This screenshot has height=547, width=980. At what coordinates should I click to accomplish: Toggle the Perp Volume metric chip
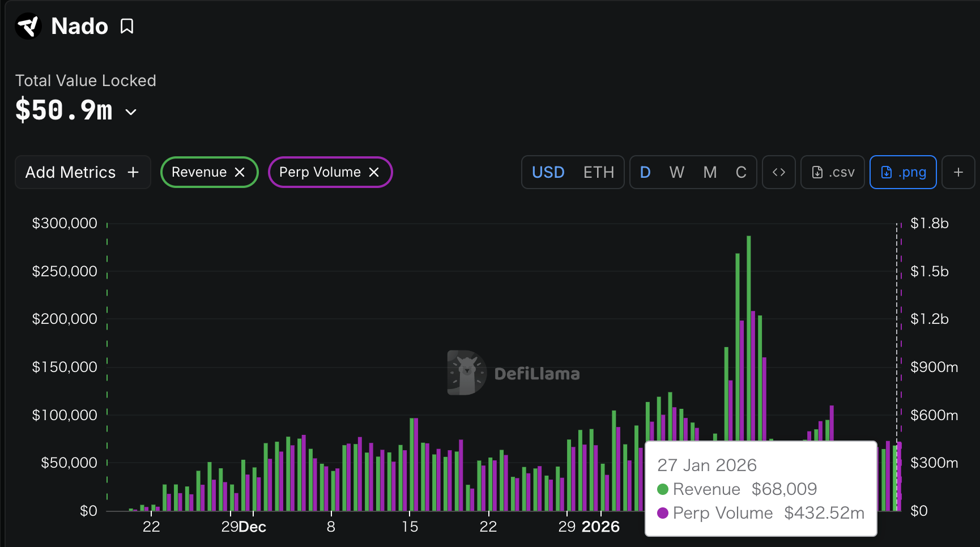(x=330, y=172)
